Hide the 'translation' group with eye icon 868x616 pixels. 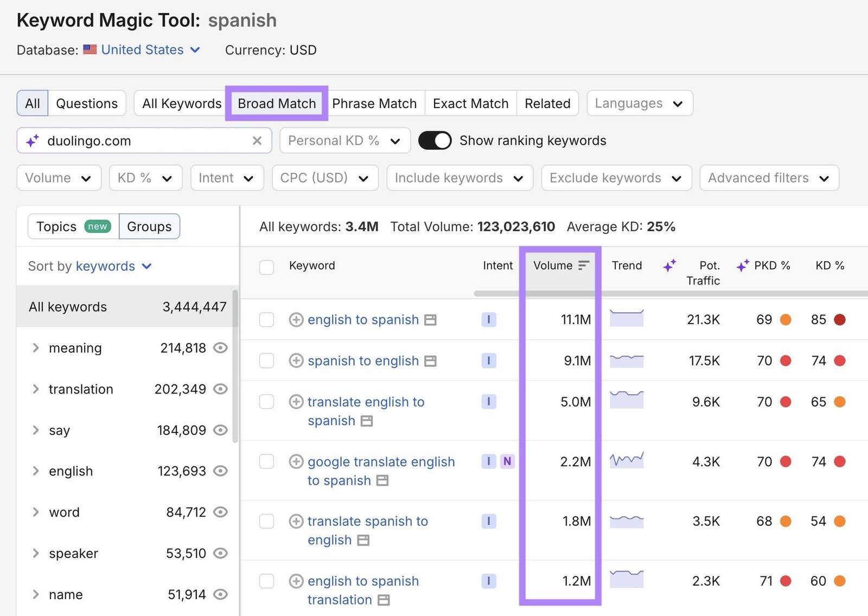click(x=220, y=389)
